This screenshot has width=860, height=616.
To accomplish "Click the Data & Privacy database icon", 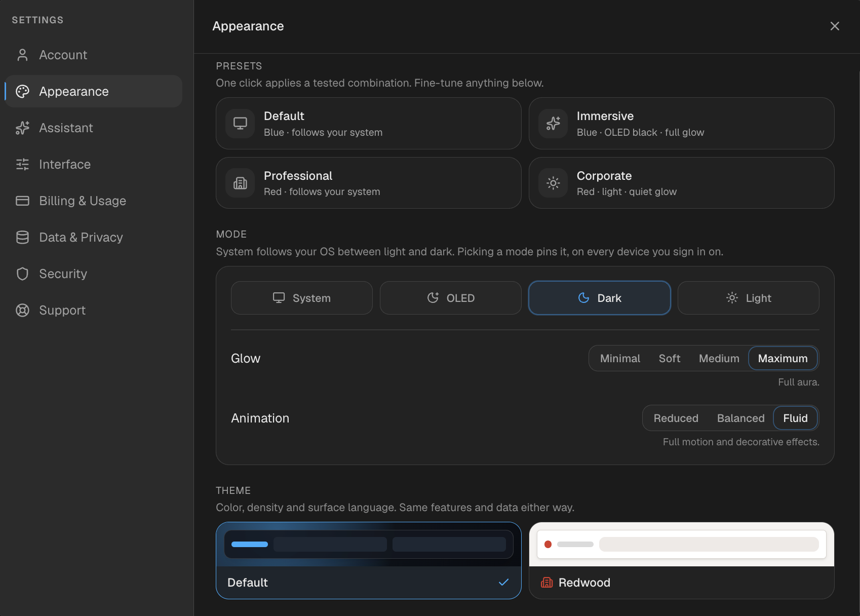I will point(22,237).
